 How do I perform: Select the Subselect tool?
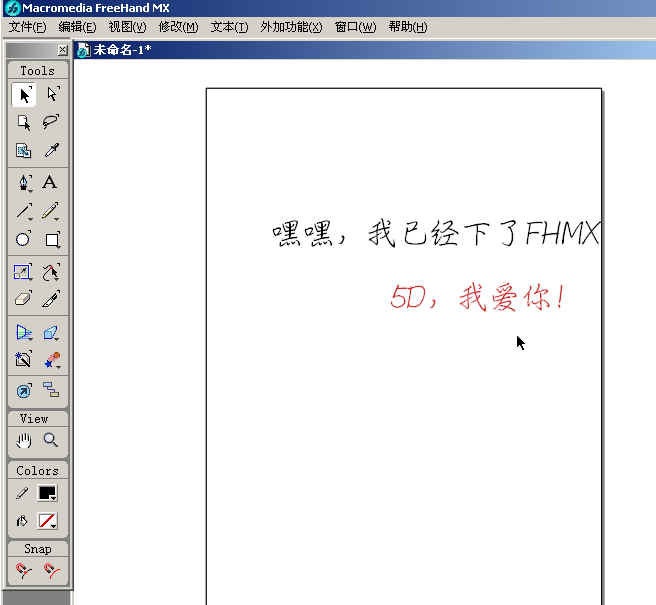tap(52, 95)
